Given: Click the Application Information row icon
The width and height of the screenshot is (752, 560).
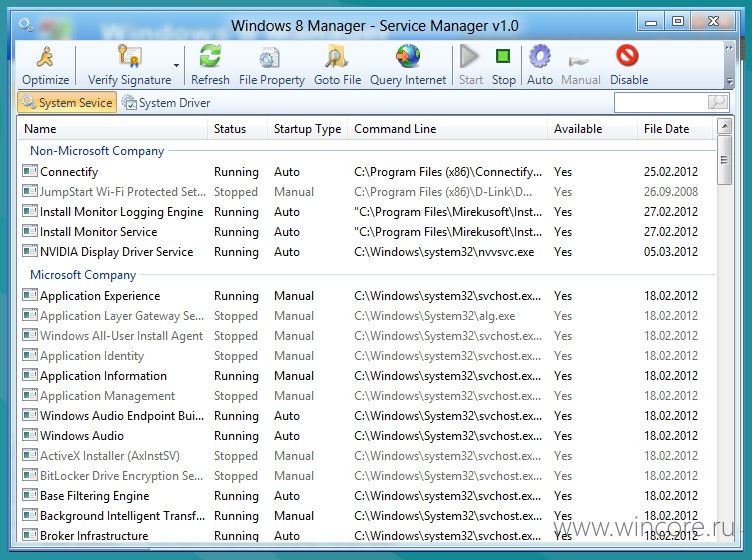Looking at the screenshot, I should coord(30,375).
